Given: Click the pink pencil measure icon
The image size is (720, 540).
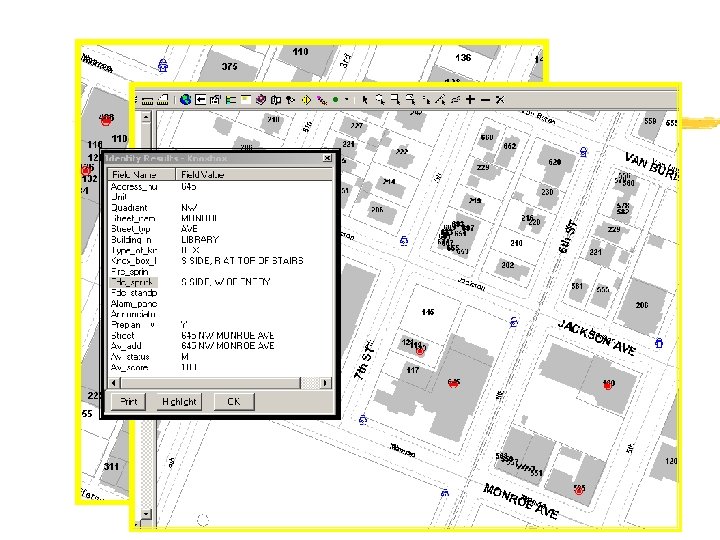Looking at the screenshot, I should tap(321, 100).
